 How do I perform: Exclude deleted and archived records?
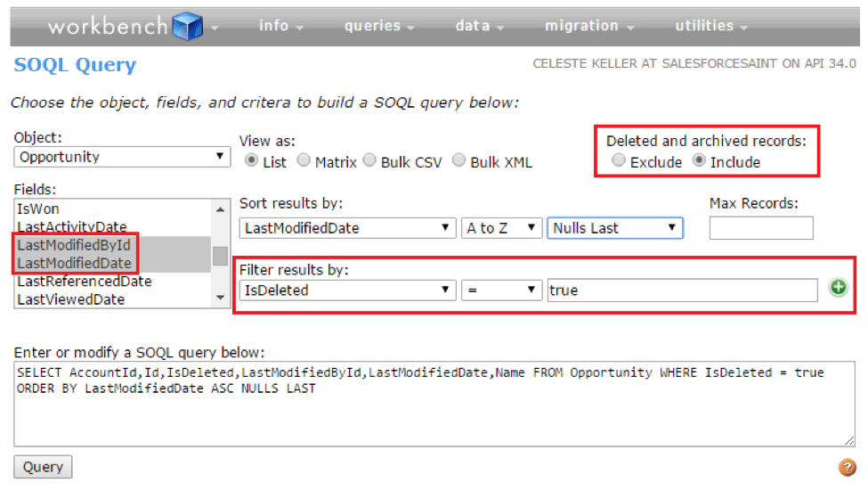pyautogui.click(x=619, y=161)
